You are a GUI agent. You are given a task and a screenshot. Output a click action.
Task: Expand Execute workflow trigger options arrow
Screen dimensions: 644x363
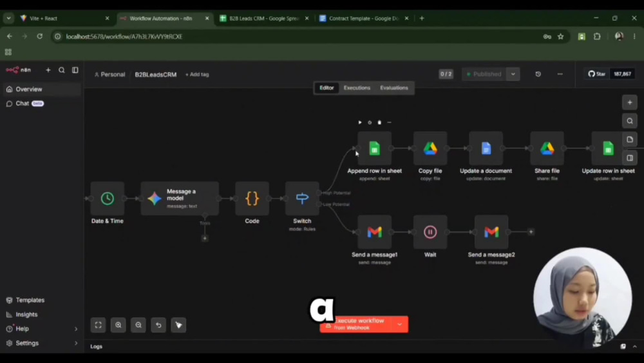click(x=400, y=324)
